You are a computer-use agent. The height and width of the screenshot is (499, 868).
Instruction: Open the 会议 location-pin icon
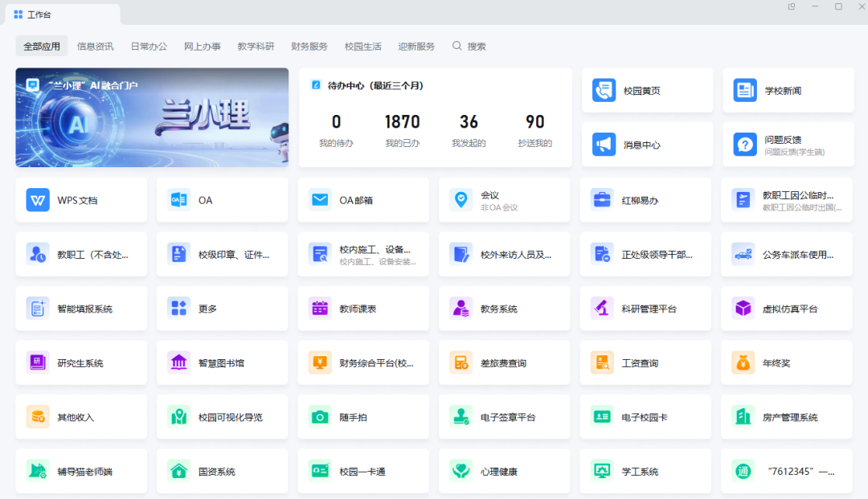pos(461,200)
